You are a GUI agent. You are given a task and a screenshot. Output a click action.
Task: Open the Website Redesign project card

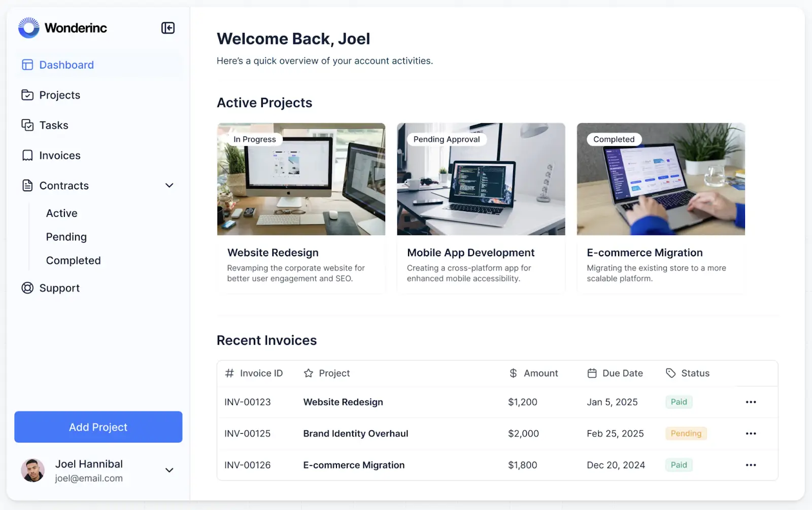point(301,208)
